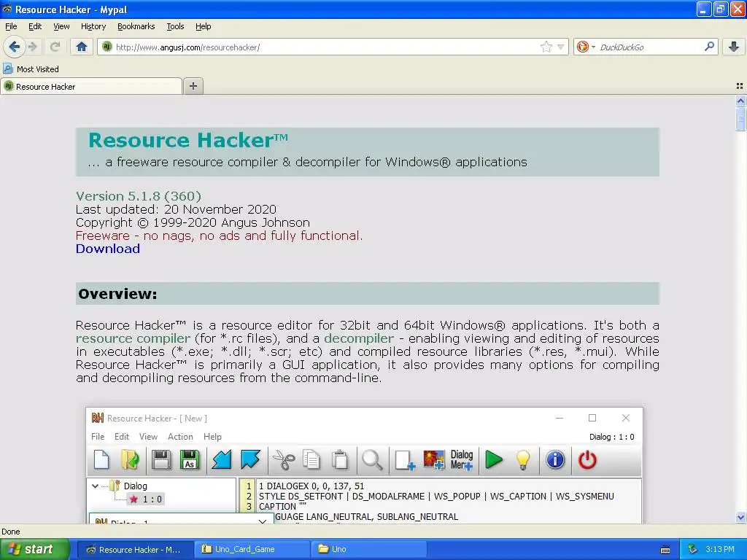Screen dimensions: 747x560
Task: Collapse the Dialog tree node
Action: (95, 486)
